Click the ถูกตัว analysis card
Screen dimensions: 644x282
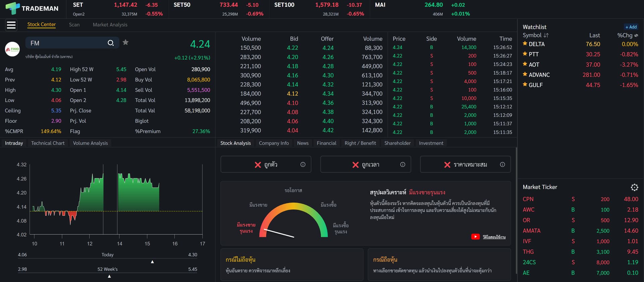(266, 164)
